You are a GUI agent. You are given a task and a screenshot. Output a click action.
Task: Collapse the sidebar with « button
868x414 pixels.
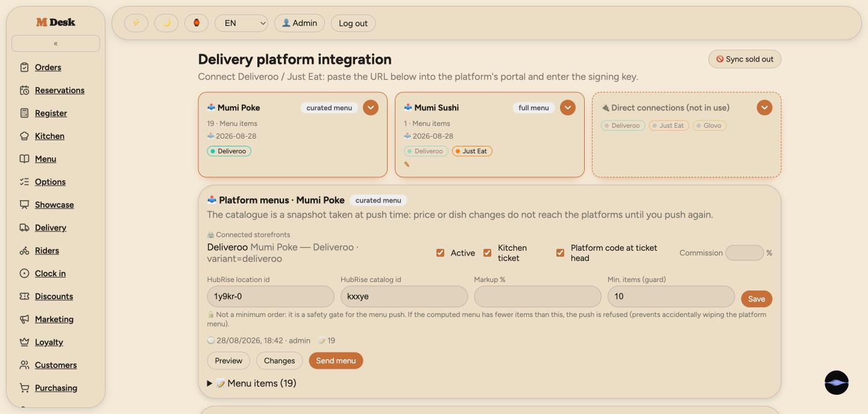tap(55, 43)
